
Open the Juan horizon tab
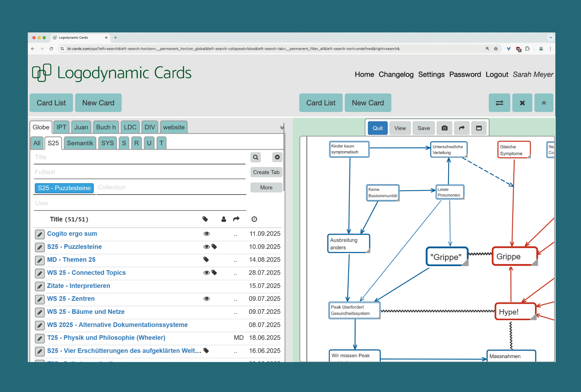click(x=81, y=127)
